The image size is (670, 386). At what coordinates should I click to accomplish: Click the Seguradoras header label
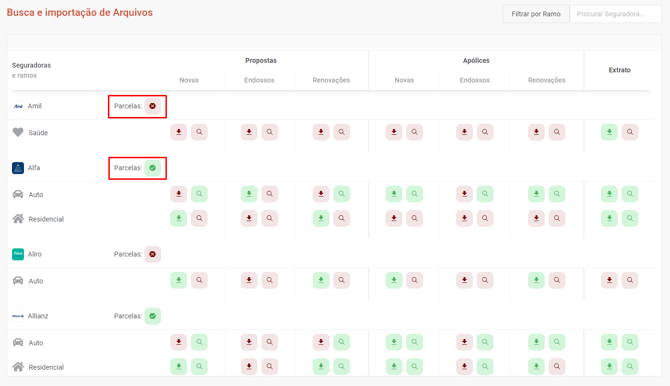(x=31, y=65)
